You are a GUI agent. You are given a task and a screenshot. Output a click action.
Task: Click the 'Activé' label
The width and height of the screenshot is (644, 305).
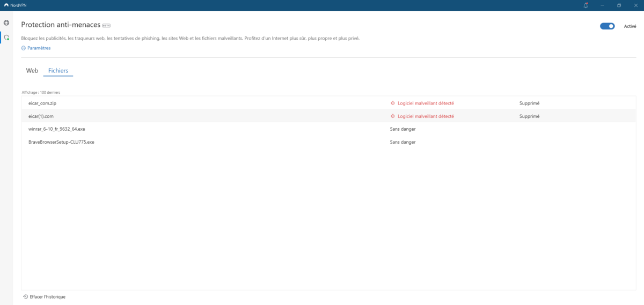[x=630, y=26]
